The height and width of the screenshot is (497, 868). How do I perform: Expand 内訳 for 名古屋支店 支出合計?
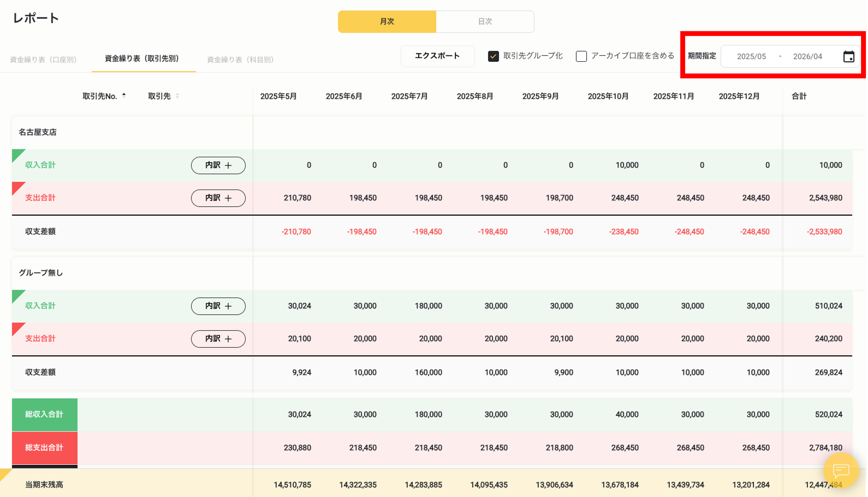click(x=218, y=198)
